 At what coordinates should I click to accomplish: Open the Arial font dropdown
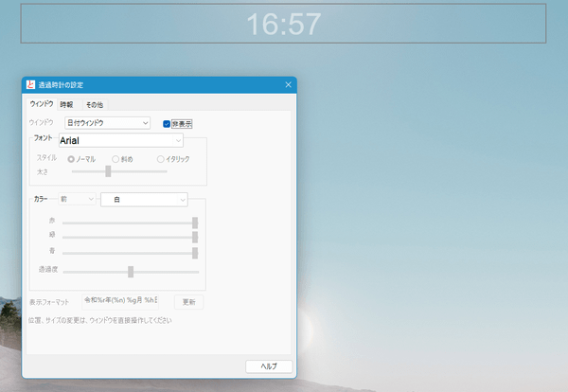click(x=120, y=140)
